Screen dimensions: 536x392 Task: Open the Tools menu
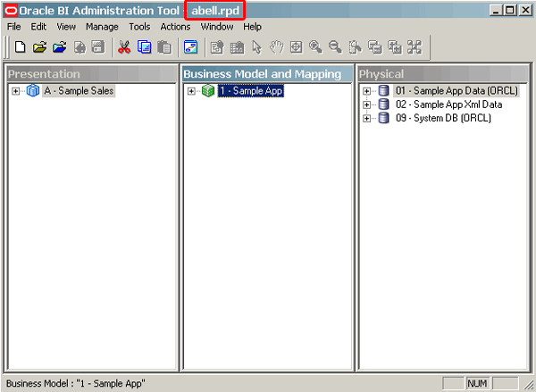tap(139, 27)
